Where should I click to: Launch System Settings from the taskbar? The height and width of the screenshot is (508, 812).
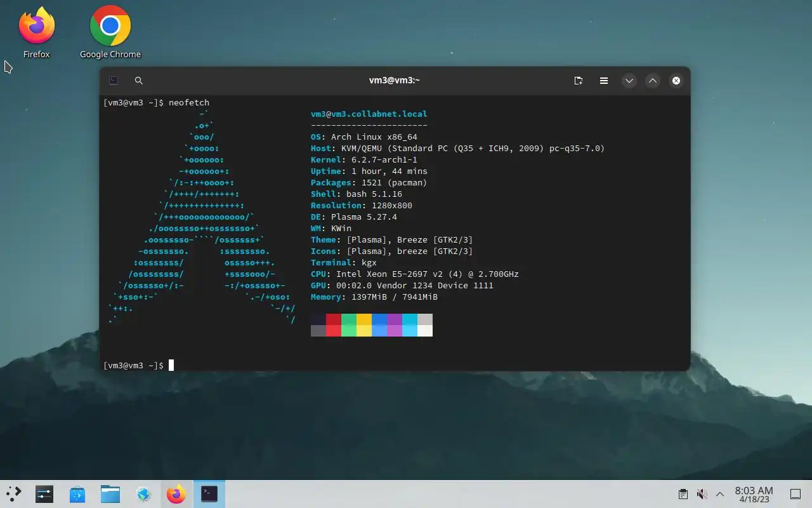pyautogui.click(x=44, y=494)
